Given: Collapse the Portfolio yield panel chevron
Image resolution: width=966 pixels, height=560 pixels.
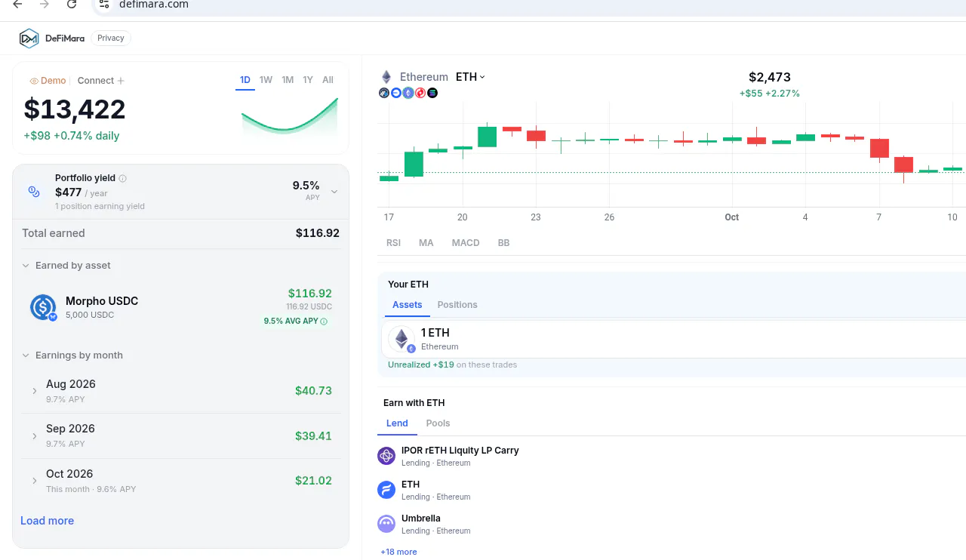Looking at the screenshot, I should (x=334, y=192).
